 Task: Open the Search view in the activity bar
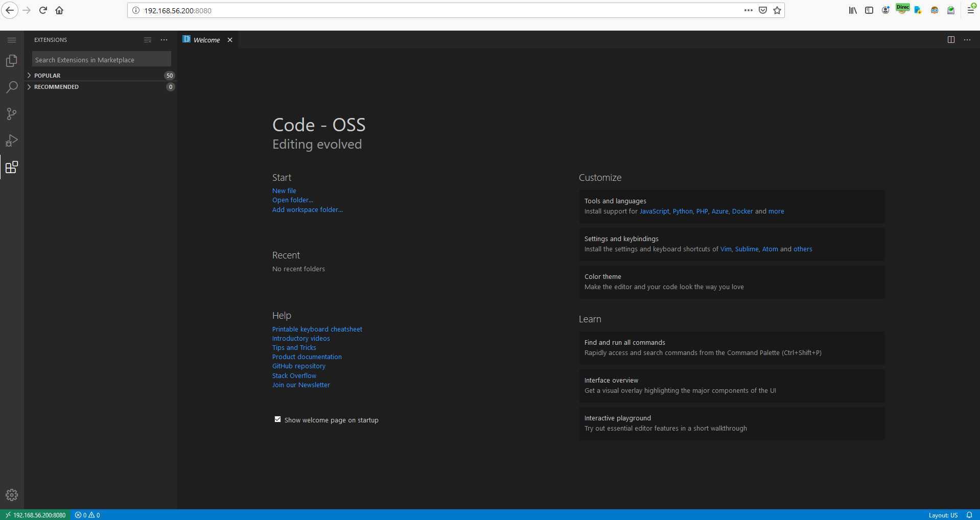click(12, 87)
